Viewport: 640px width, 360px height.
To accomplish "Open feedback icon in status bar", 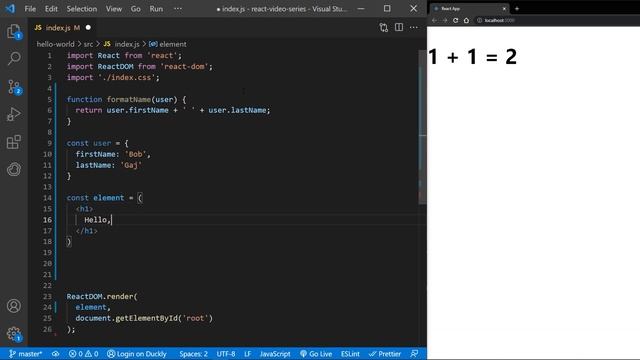I will point(414,354).
